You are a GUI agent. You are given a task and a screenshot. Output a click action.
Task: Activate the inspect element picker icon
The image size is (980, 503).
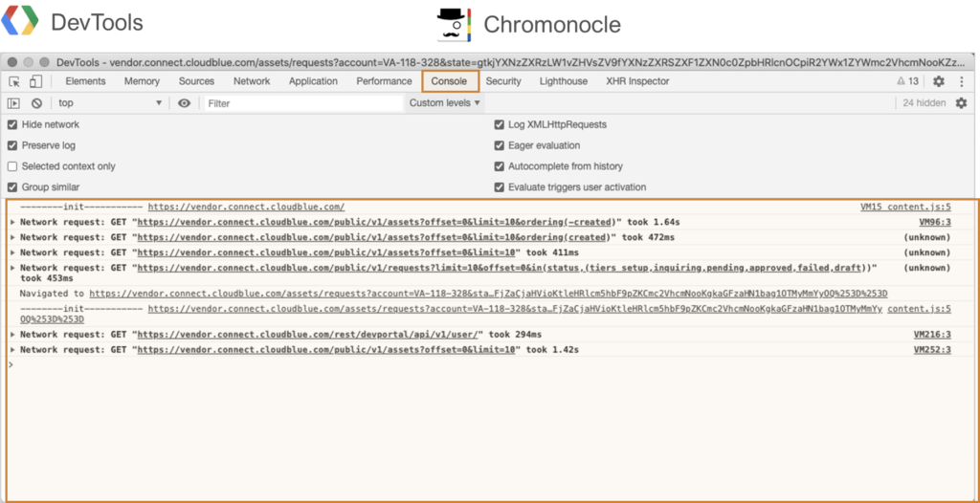(14, 81)
